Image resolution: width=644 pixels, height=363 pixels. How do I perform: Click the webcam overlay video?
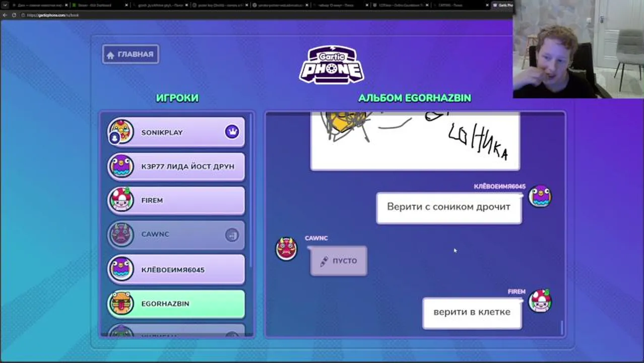tap(578, 49)
